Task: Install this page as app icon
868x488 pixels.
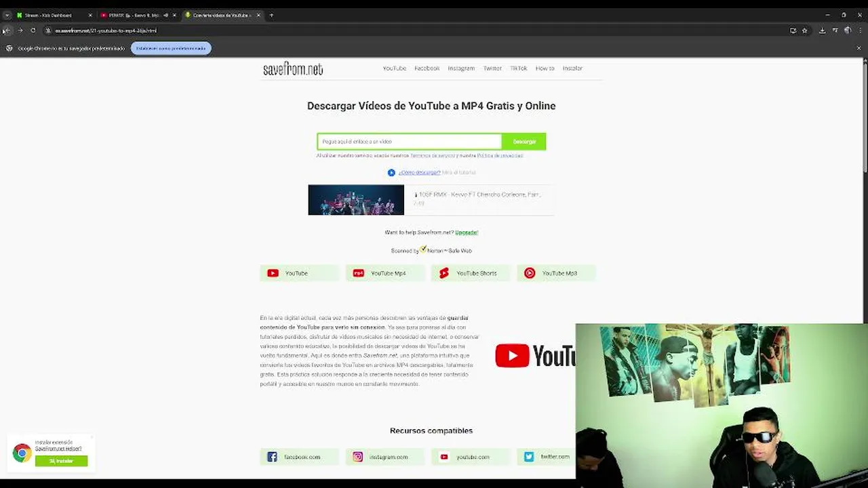Action: pyautogui.click(x=793, y=30)
